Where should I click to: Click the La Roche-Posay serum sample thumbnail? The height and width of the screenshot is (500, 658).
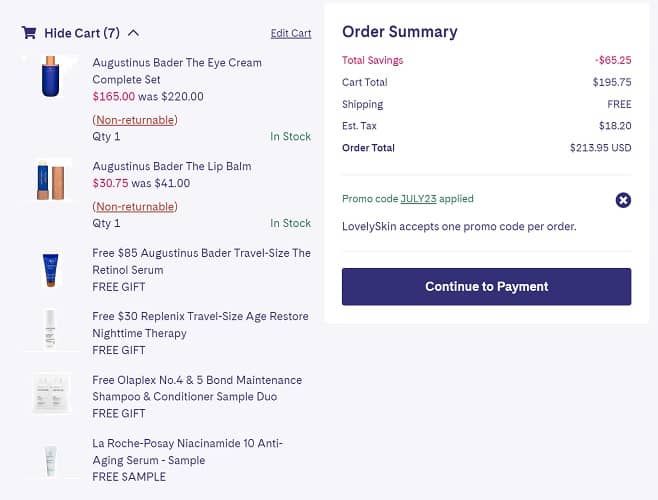click(51, 461)
